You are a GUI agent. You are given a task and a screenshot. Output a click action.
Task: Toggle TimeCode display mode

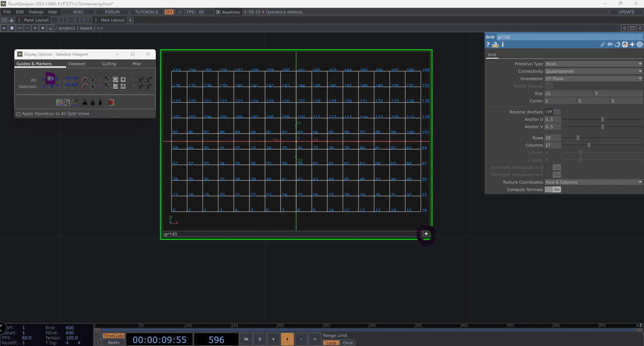tap(113, 336)
